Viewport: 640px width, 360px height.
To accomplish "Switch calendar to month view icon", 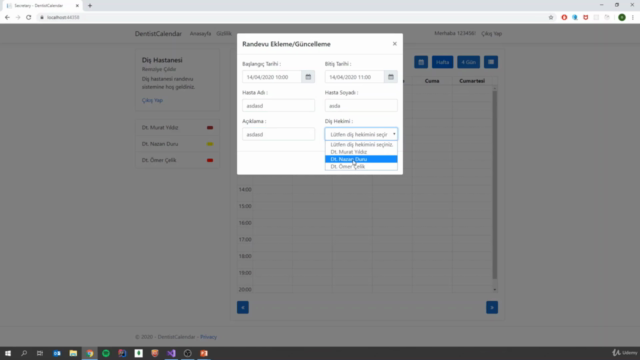I will point(421,62).
